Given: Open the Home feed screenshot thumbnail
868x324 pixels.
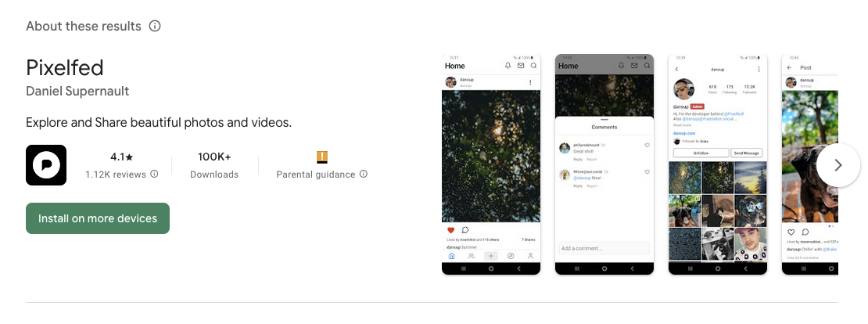Looking at the screenshot, I should click(x=491, y=164).
